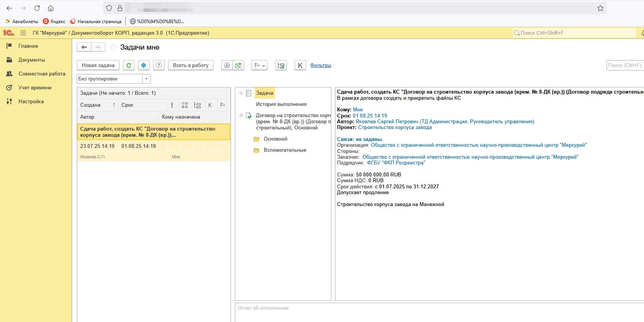Image resolution: width=644 pixels, height=322 pixels.
Task: Open the Документы section in sidebar
Action: [x=32, y=60]
